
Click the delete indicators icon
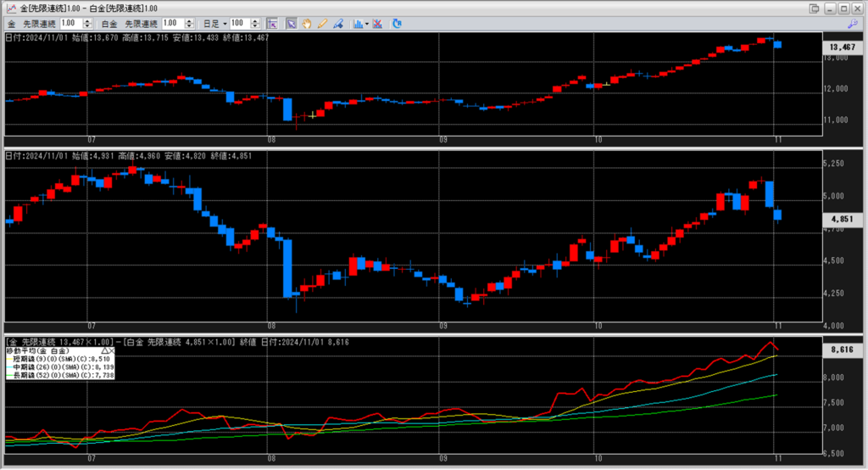coord(376,24)
